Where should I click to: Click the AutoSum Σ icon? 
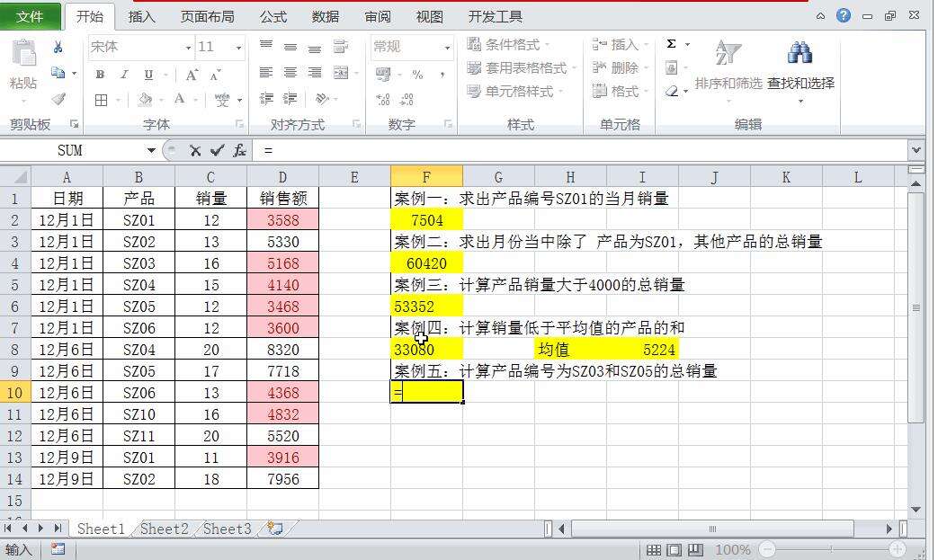coord(672,44)
